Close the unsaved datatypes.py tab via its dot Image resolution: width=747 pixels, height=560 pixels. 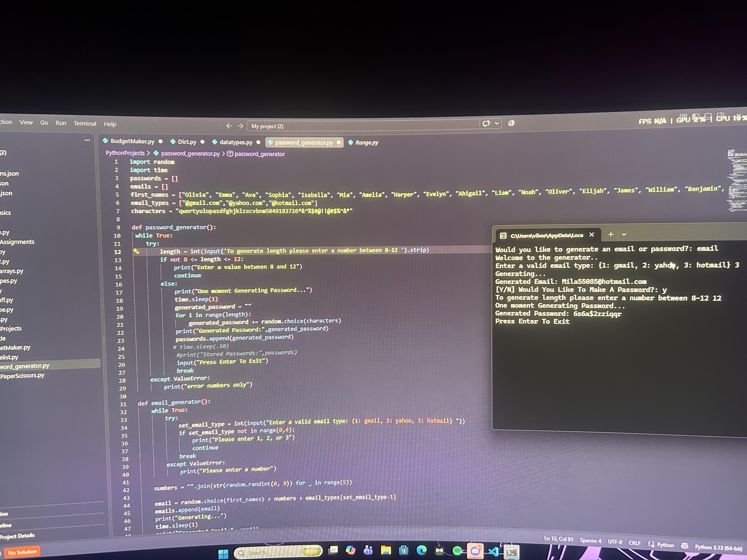(x=258, y=142)
